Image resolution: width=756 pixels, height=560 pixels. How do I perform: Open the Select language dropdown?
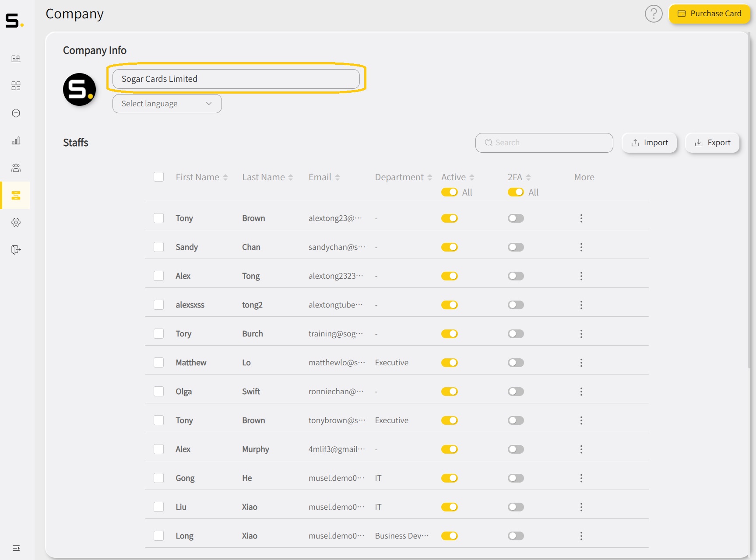point(167,104)
